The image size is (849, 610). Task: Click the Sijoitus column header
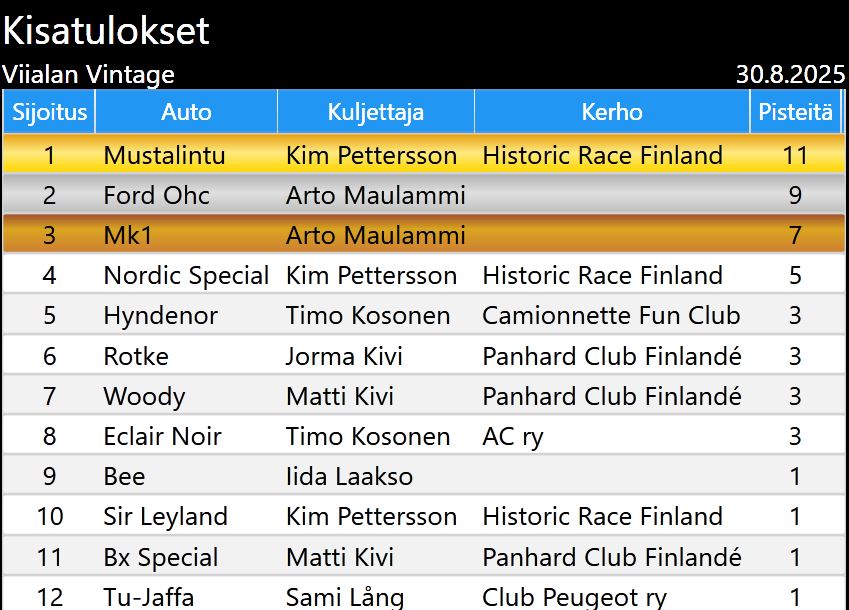pyautogui.click(x=49, y=112)
